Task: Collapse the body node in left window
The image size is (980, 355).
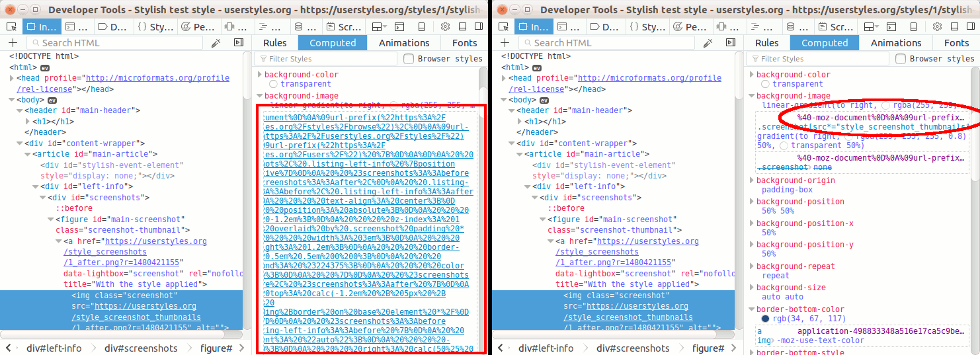Action: pyautogui.click(x=11, y=100)
